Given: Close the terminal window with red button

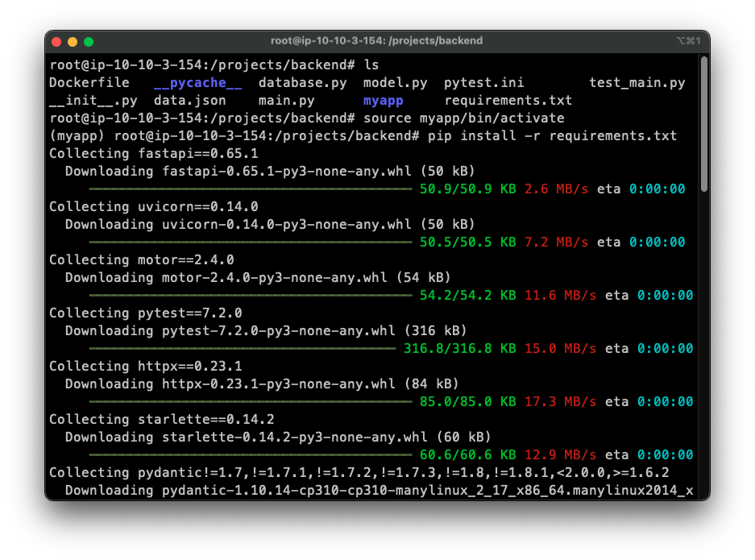Looking at the screenshot, I should (56, 41).
